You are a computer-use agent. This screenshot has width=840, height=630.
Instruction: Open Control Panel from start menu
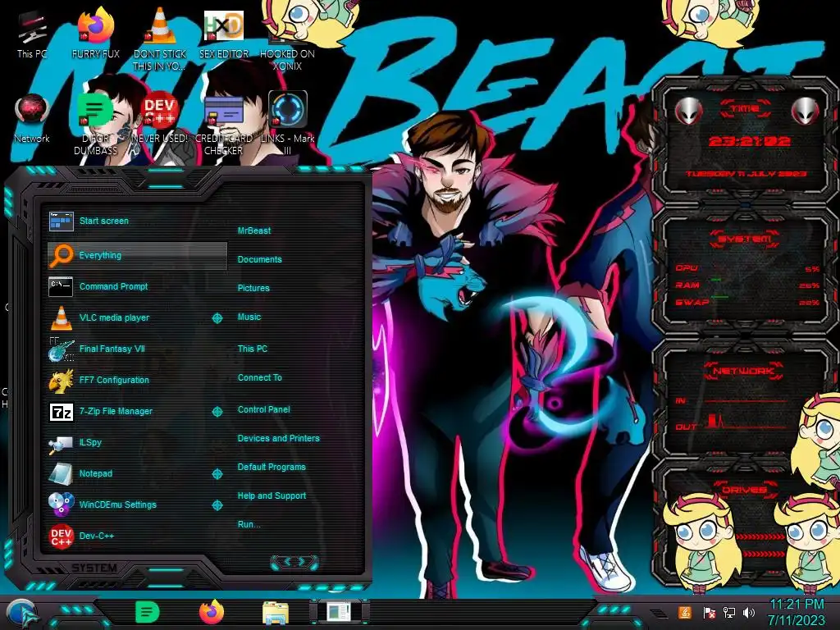(263, 410)
